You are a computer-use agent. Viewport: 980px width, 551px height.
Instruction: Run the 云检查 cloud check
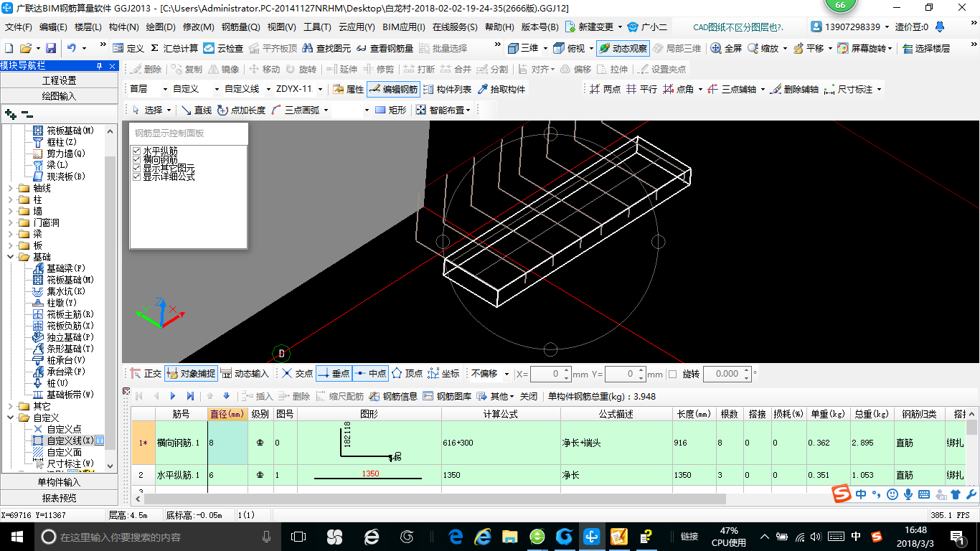(x=223, y=48)
